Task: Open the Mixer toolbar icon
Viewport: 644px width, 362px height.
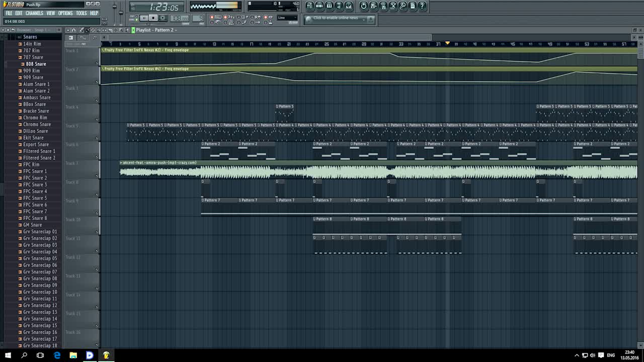Action: [348, 6]
